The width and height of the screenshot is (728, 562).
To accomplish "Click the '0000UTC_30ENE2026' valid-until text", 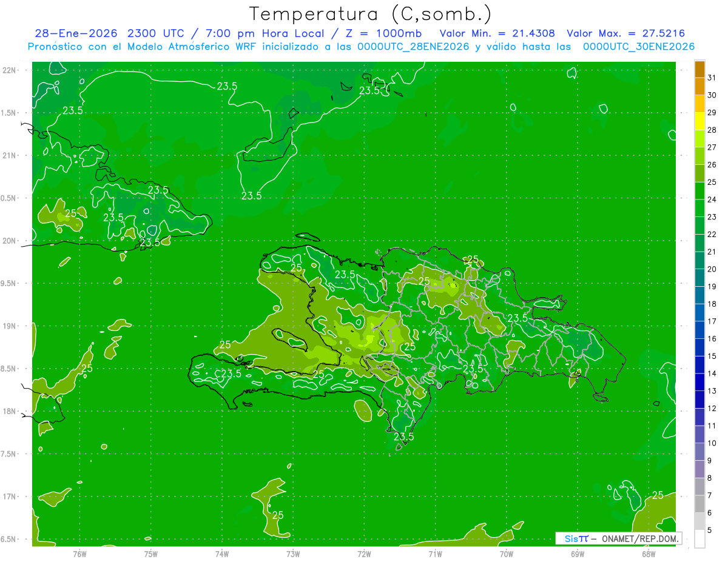I will pos(639,47).
